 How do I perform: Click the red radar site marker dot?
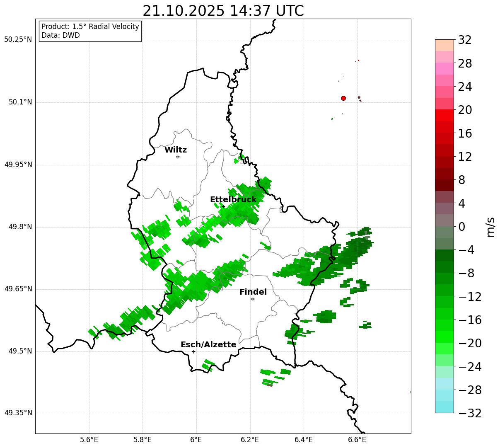coord(343,98)
